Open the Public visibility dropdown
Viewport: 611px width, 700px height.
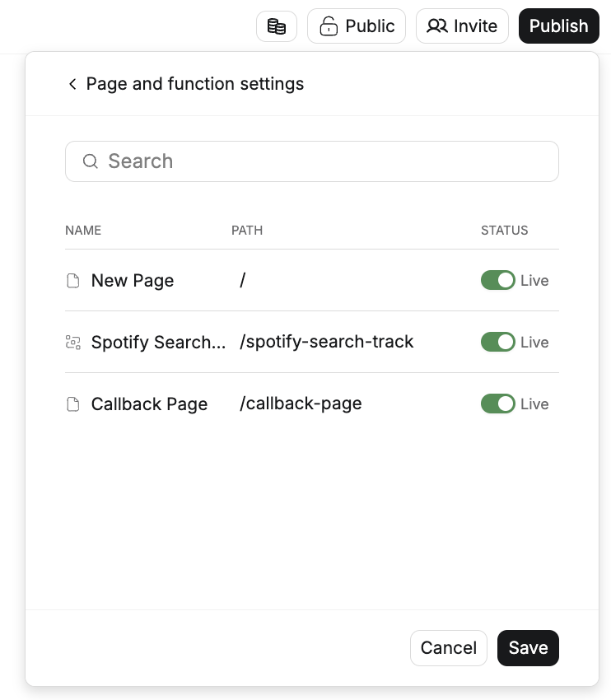click(357, 26)
